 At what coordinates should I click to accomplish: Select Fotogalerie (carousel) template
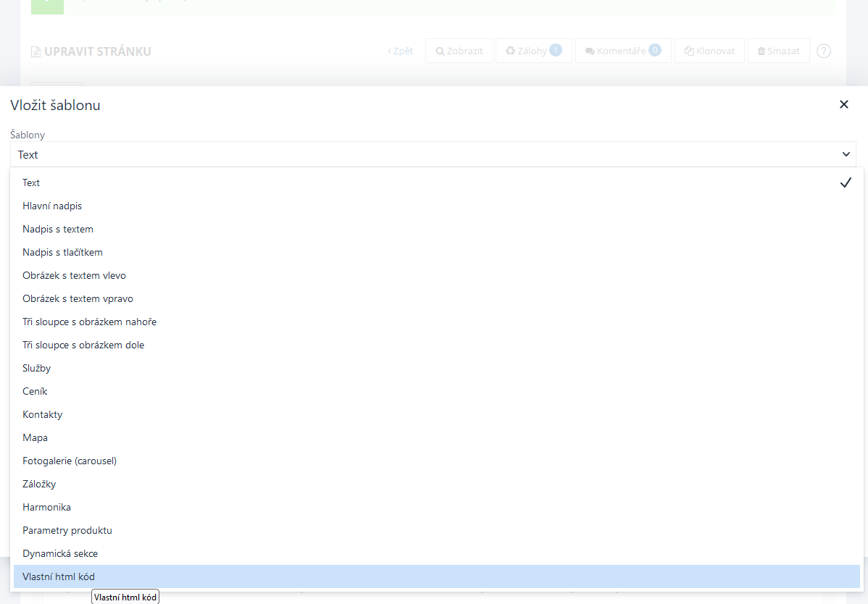[x=70, y=461]
